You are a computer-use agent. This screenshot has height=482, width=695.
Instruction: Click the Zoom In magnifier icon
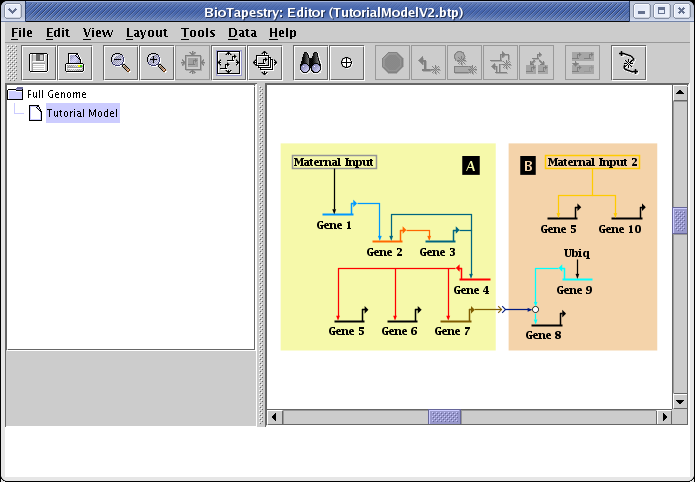[156, 62]
